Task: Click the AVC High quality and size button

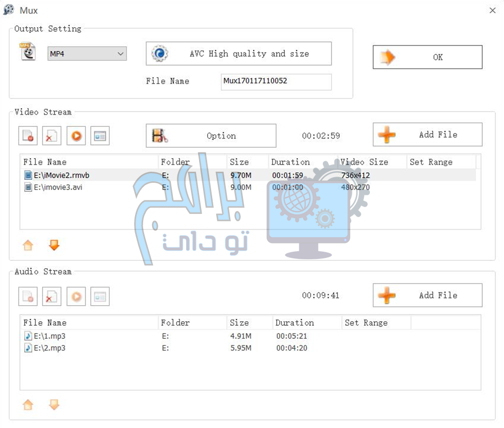Action: [239, 54]
